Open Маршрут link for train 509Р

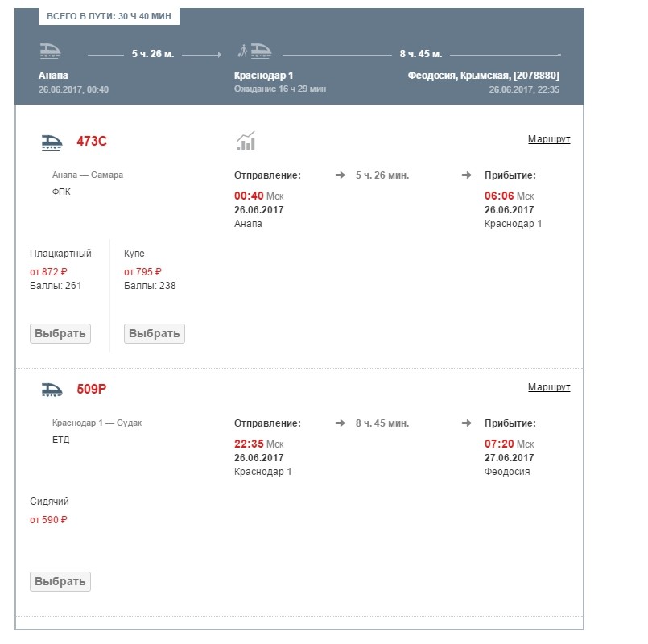click(548, 387)
